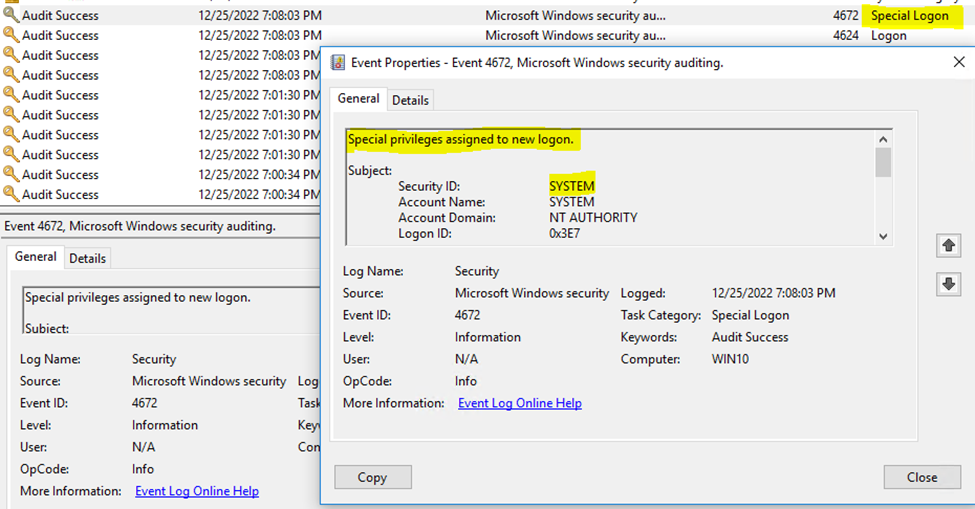
Task: Go to previous event with up arrow button
Action: click(x=948, y=245)
